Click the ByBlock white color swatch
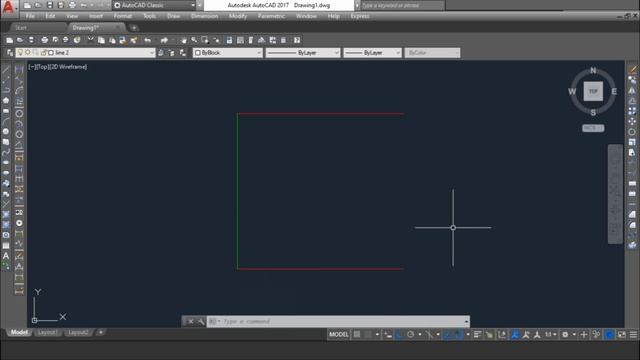This screenshot has height=360, width=640. pyautogui.click(x=198, y=53)
